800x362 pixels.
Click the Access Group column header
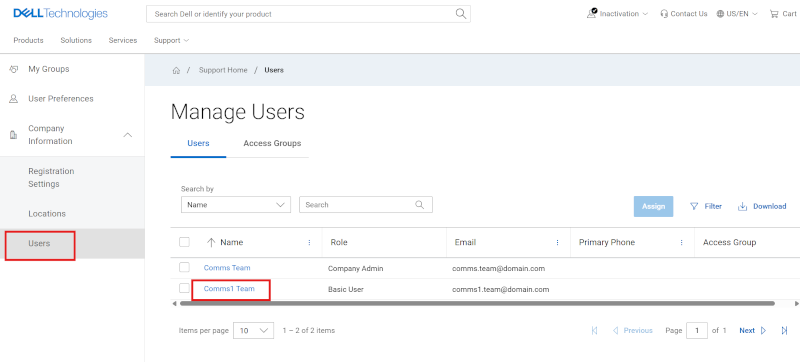click(730, 242)
